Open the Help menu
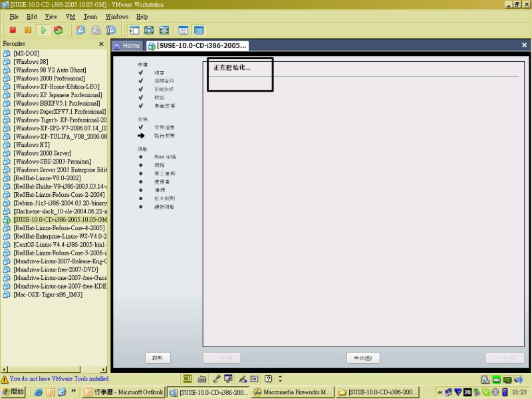The image size is (532, 399). click(142, 17)
